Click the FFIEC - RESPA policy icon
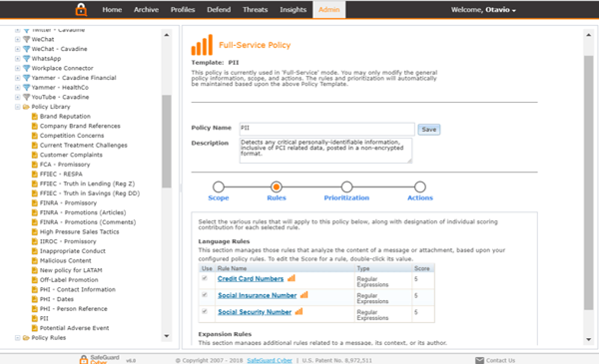The width and height of the screenshot is (599, 364). (35, 174)
